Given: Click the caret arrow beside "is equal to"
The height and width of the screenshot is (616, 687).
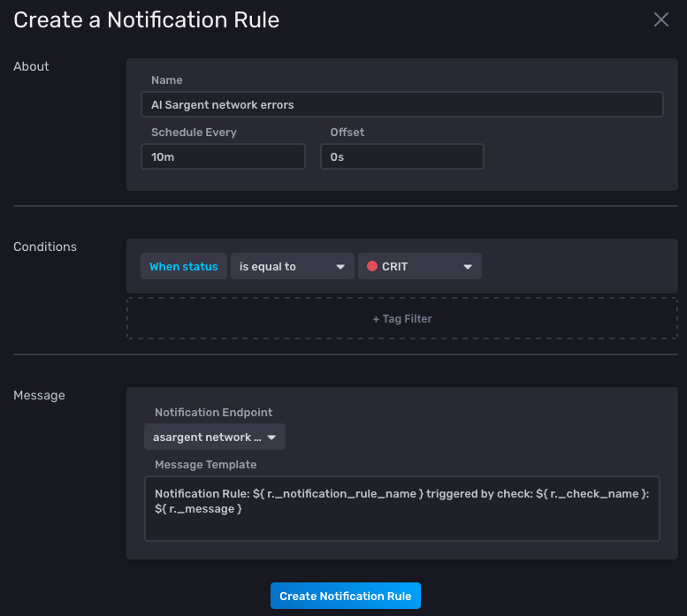Looking at the screenshot, I should click(x=340, y=267).
